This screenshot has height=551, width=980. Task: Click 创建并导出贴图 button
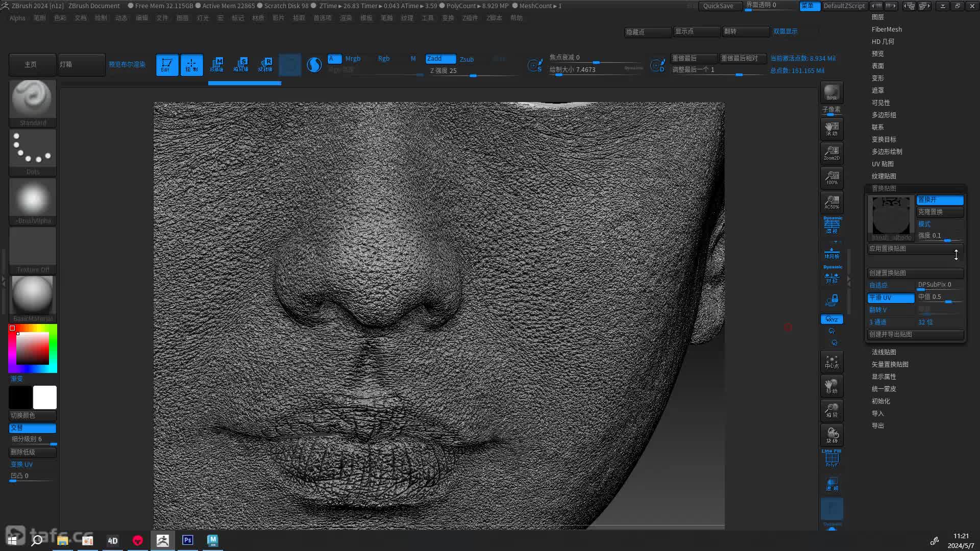(915, 334)
